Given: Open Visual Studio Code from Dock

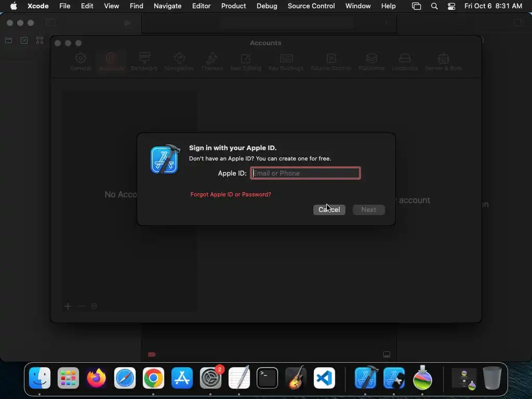Looking at the screenshot, I should tap(324, 378).
